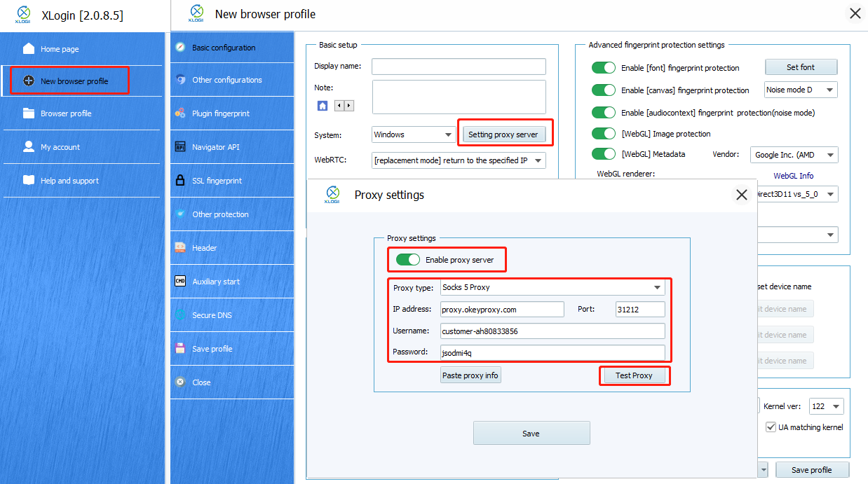Screen dimensions: 868x484
Task: Click the Plugin fingerprint icon
Action: click(180, 113)
